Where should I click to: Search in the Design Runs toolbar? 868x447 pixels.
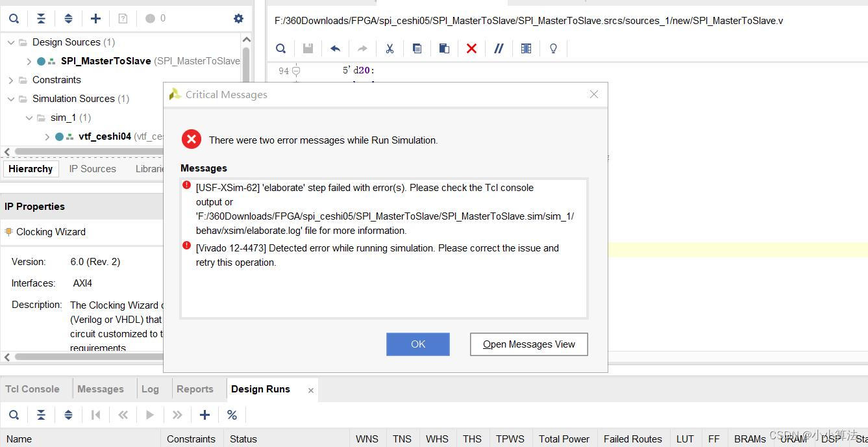click(x=14, y=415)
